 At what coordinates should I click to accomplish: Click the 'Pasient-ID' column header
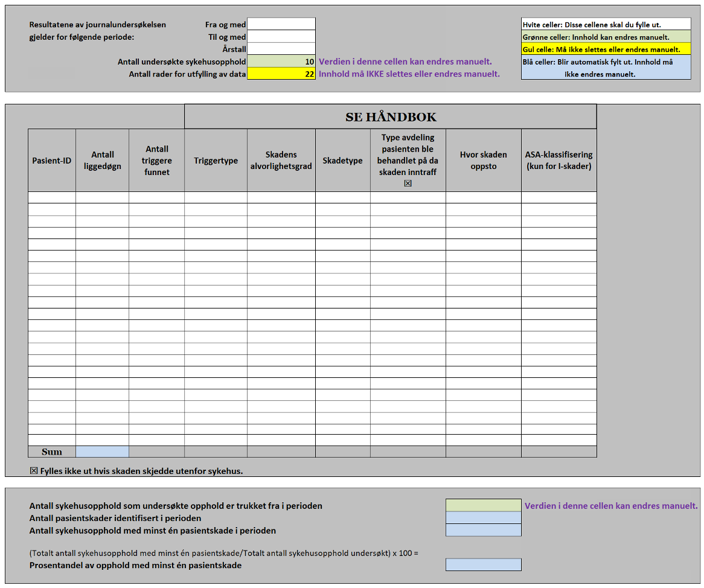point(52,161)
